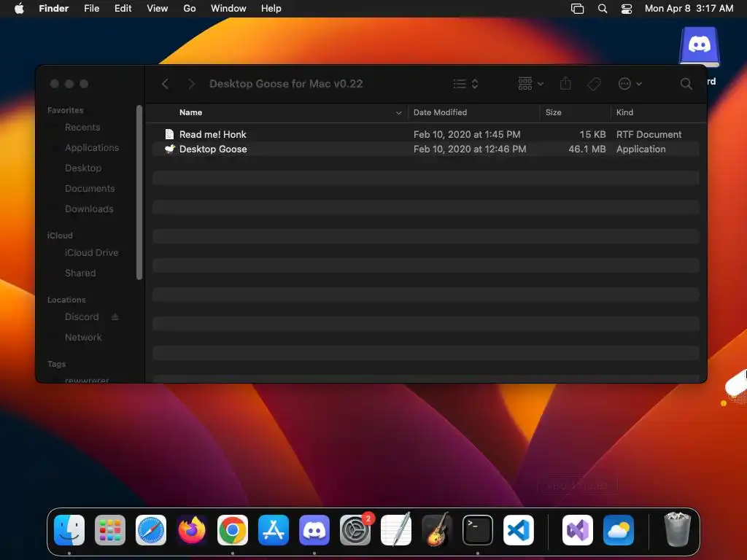This screenshot has height=560, width=747.
Task: Launch GarageBand from the Dock
Action: click(x=437, y=530)
